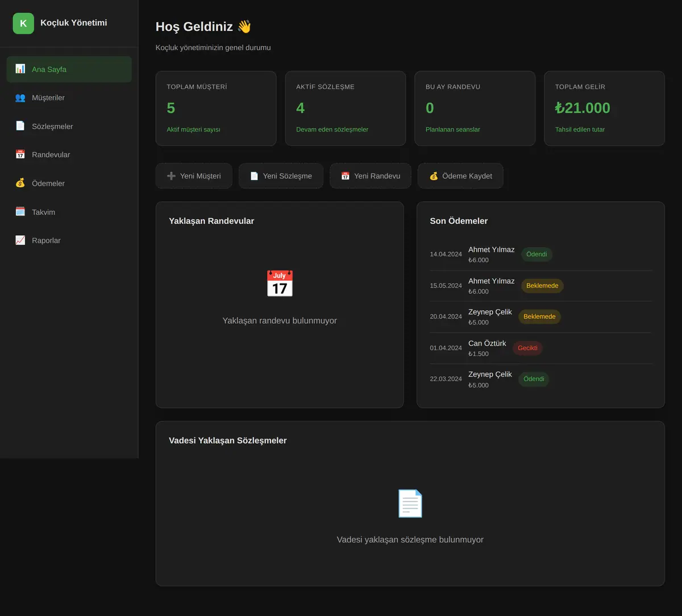Click the Gecikti badge for Can Öztürk
Screen dimensions: 682x616
pyautogui.click(x=527, y=348)
